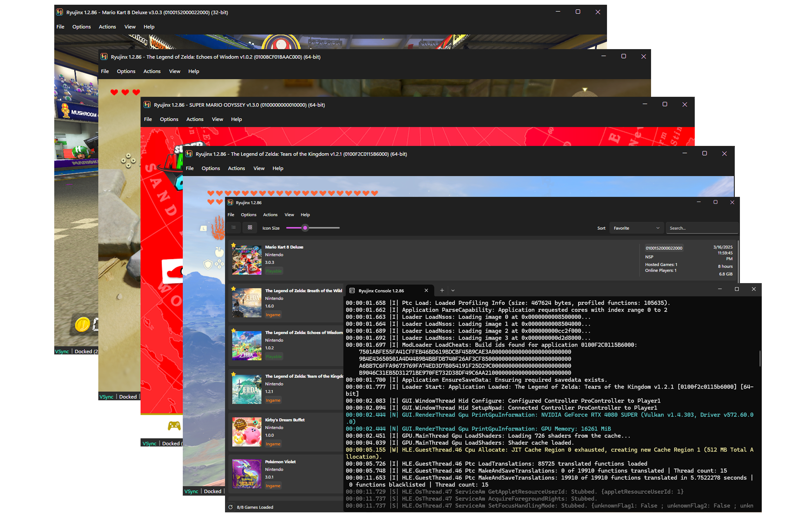Switch to grid view in Ryujinx library
812x524 pixels.
(250, 228)
